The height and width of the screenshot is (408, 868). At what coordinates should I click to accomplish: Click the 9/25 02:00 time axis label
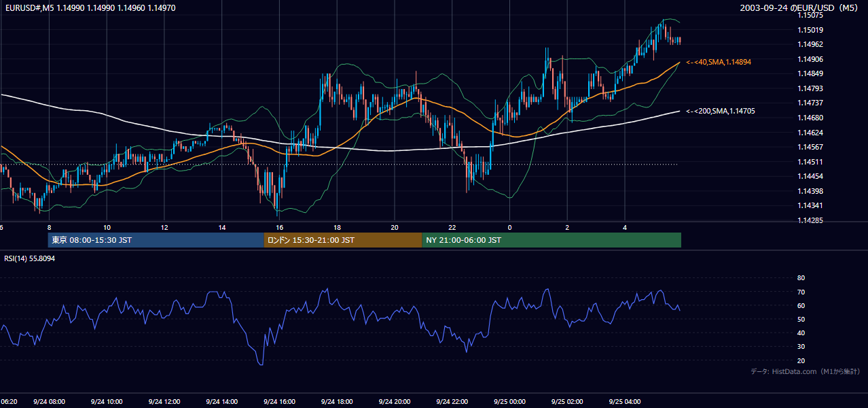(x=567, y=402)
